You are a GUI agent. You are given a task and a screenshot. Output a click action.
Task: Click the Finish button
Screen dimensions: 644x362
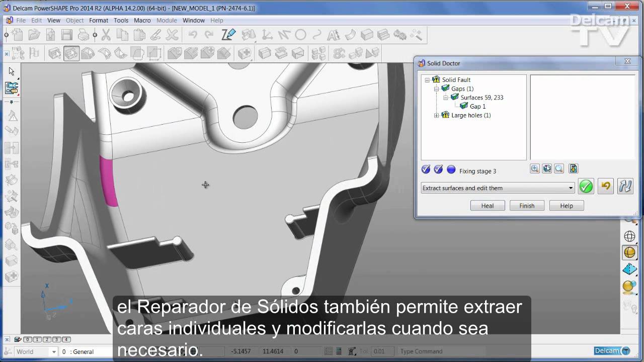(527, 206)
